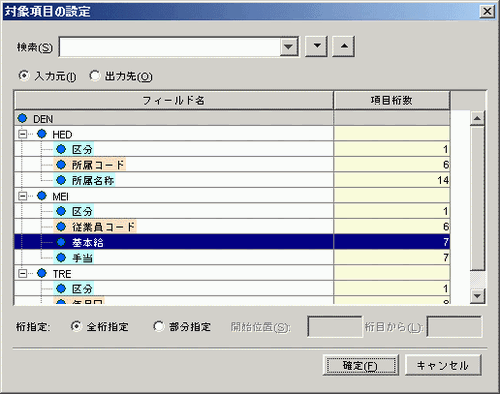Click the blue dot icon beside HED

pyautogui.click(x=42, y=134)
